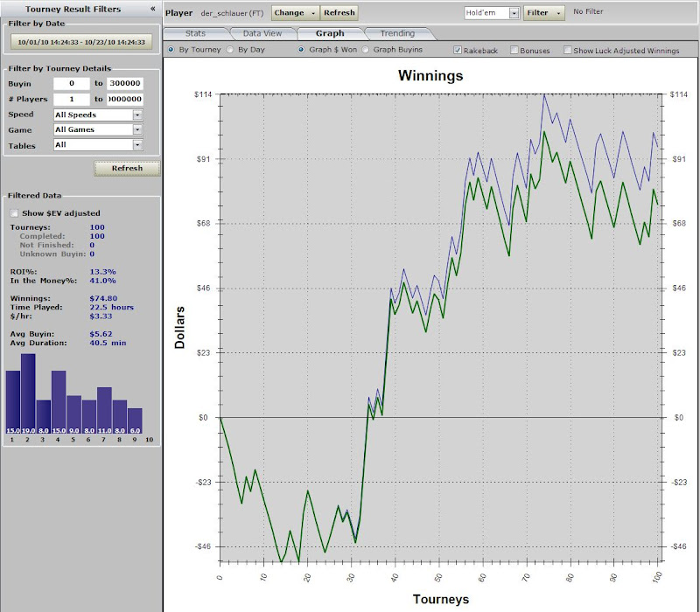Viewport: 700px width, 612px height.
Task: Select the By Day radio option
Action: pos(231,50)
